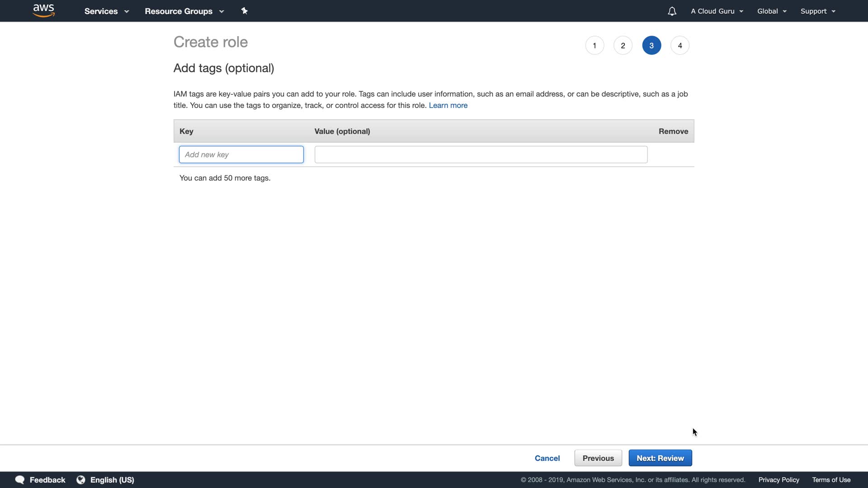Click the Previous button
868x488 pixels.
click(598, 458)
